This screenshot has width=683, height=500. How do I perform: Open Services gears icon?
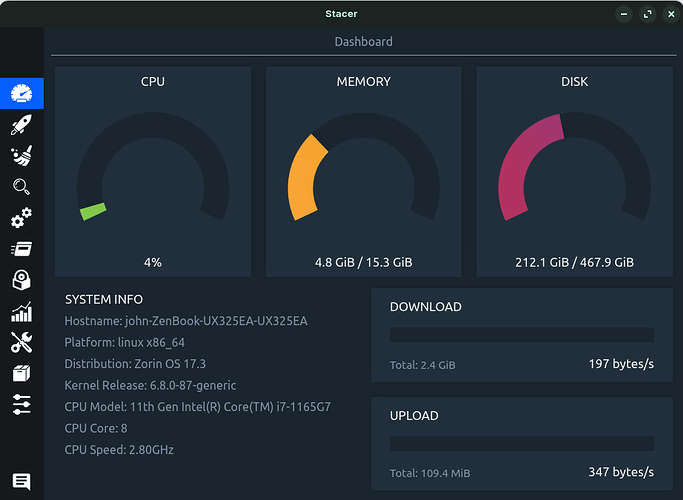click(x=21, y=218)
